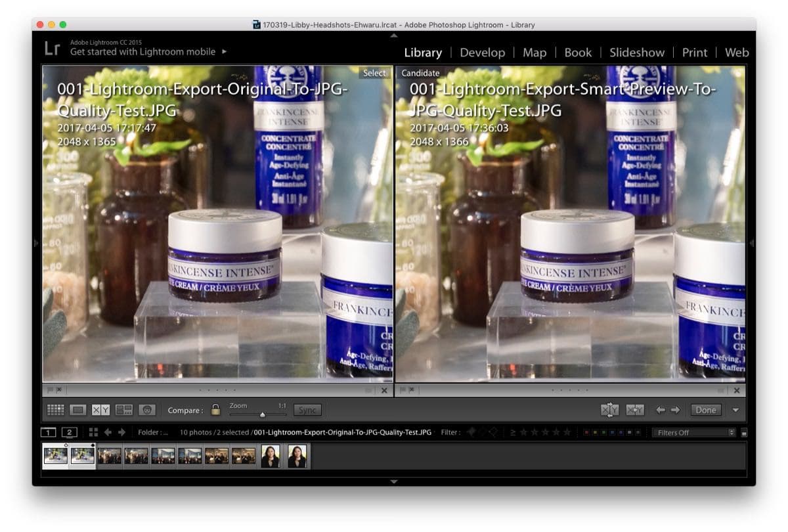Select the first portrait thumbnail in filmstrip

point(271,456)
